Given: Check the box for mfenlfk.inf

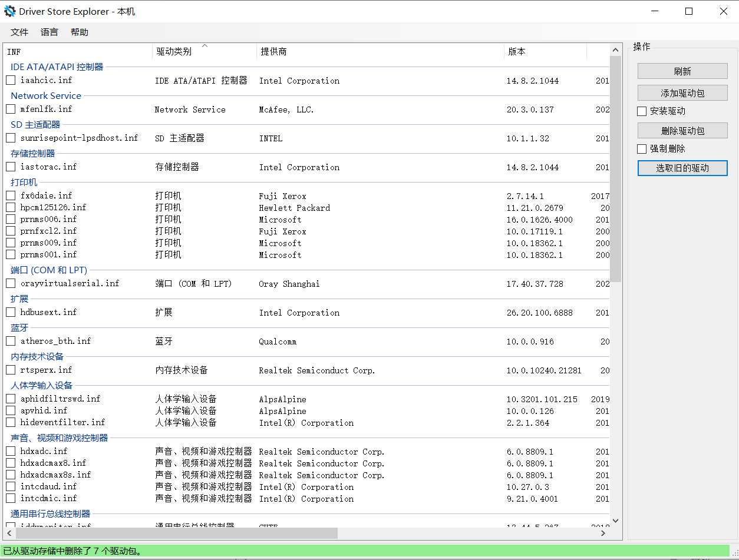Looking at the screenshot, I should [x=11, y=109].
